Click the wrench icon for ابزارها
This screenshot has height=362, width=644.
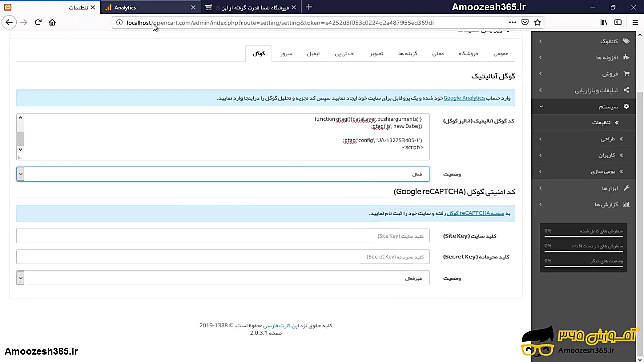coord(626,188)
